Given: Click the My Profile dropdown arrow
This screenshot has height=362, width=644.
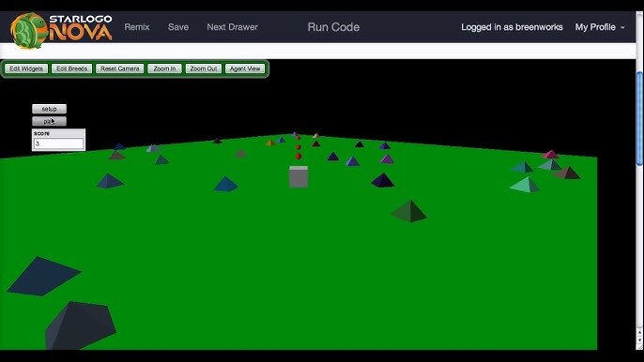Looking at the screenshot, I should (622, 27).
